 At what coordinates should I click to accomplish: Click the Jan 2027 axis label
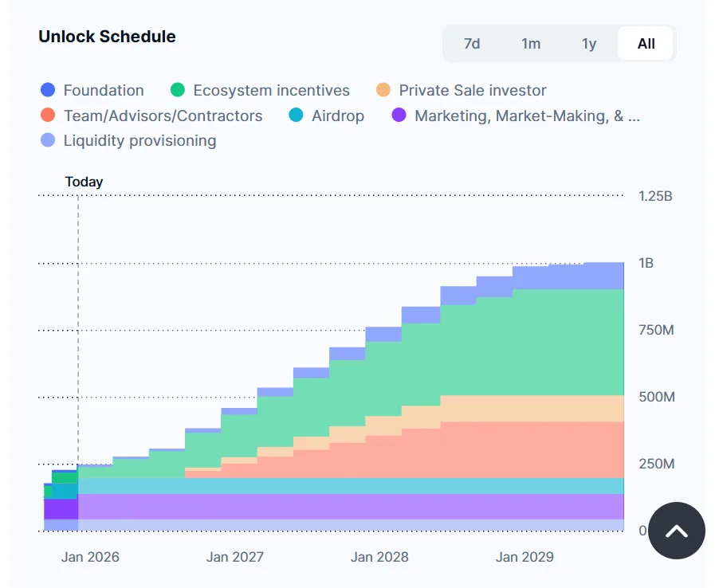(x=234, y=557)
